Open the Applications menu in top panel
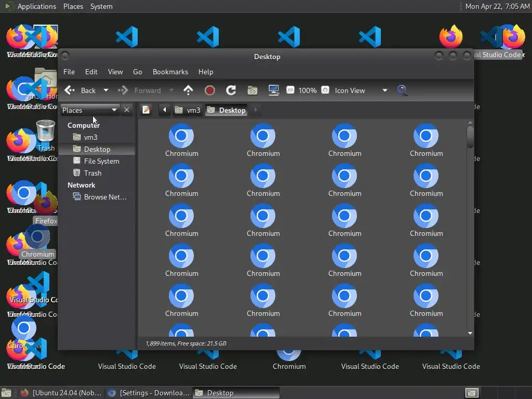This screenshot has width=532, height=399. pos(31,6)
